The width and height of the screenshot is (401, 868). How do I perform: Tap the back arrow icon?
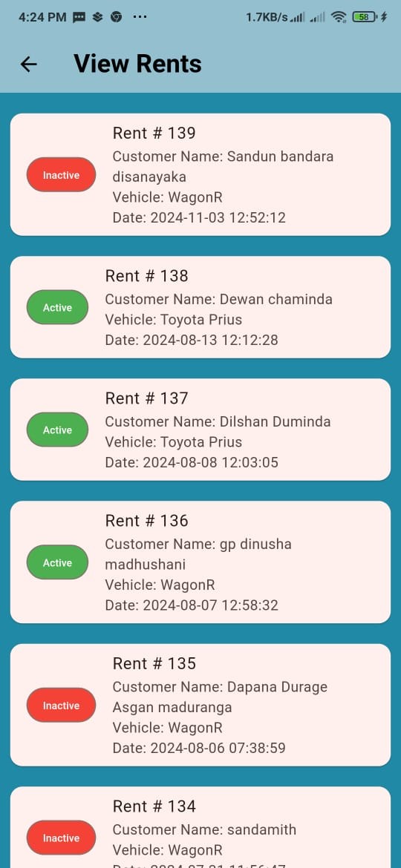tap(28, 65)
